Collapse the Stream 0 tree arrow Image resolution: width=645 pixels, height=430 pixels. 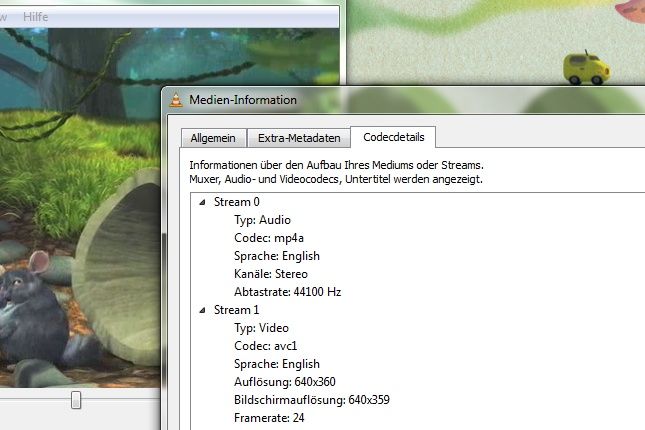(204, 202)
